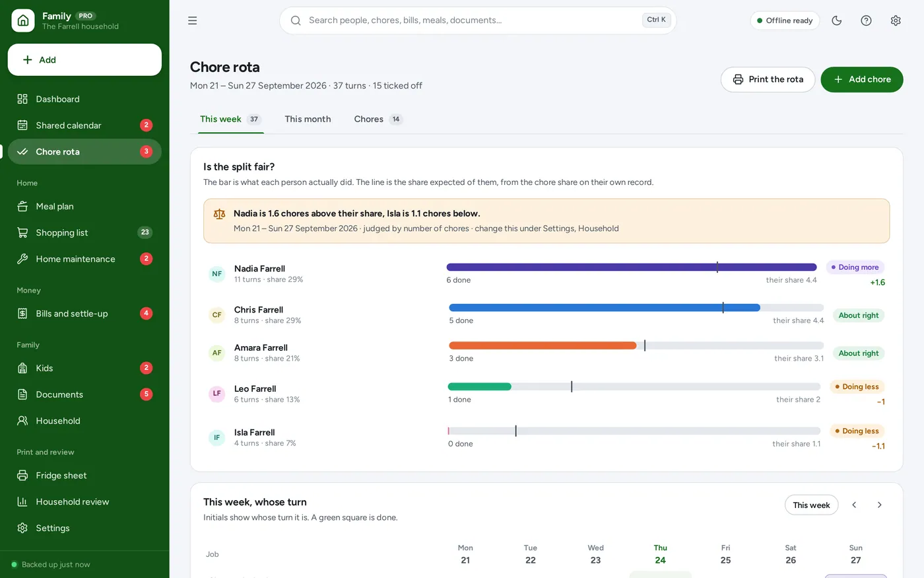Open settings from the top-right gear icon
Viewport: 924px width, 578px height.
click(x=896, y=20)
